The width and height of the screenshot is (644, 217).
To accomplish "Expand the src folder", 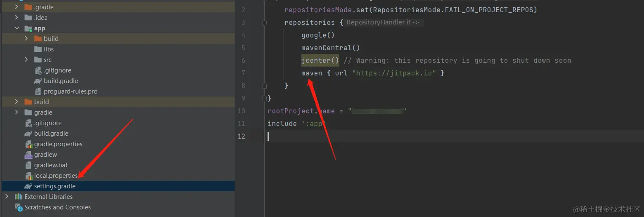I will click(27, 60).
